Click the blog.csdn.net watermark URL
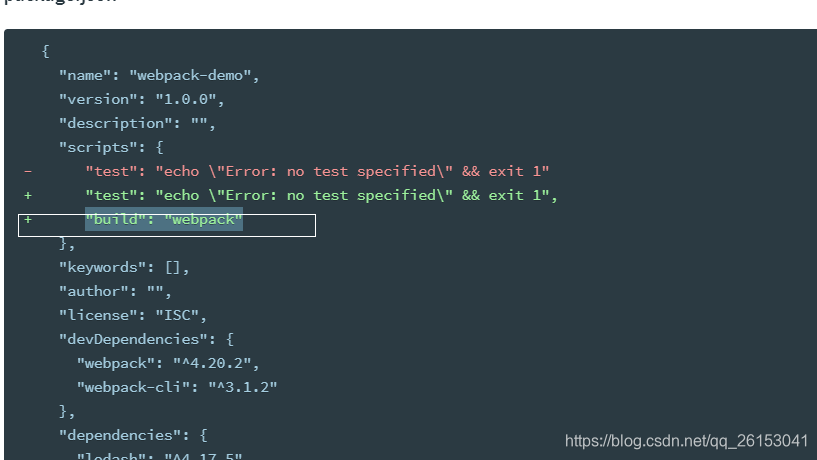This screenshot has width=817, height=460. (x=686, y=441)
